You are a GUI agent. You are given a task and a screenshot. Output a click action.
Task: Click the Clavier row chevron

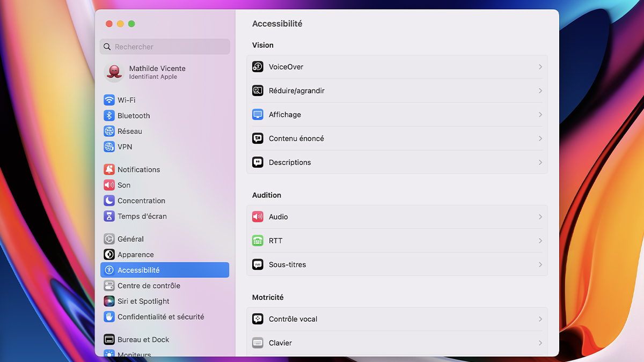tap(540, 343)
